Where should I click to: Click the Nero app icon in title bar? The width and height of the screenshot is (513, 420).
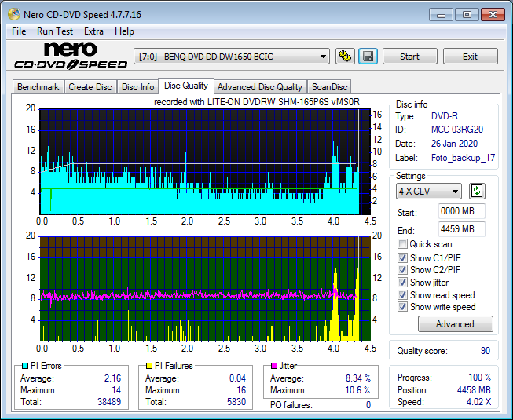coord(14,14)
